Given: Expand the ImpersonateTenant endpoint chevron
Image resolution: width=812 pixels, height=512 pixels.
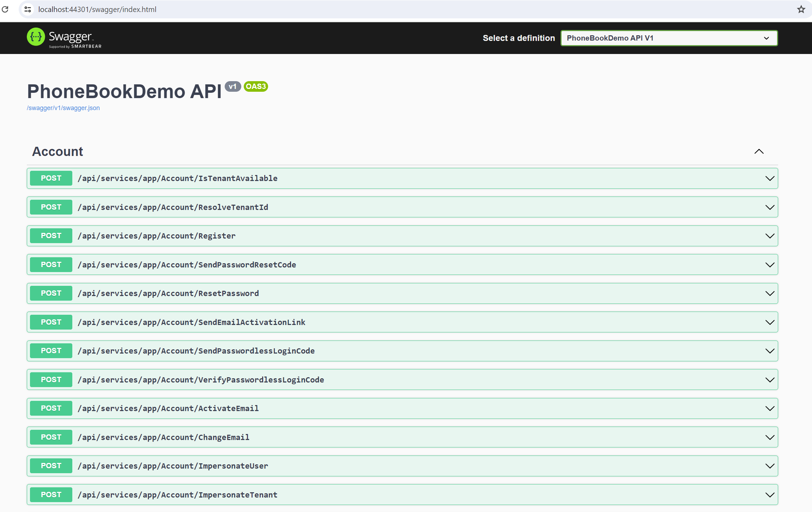Looking at the screenshot, I should 770,495.
